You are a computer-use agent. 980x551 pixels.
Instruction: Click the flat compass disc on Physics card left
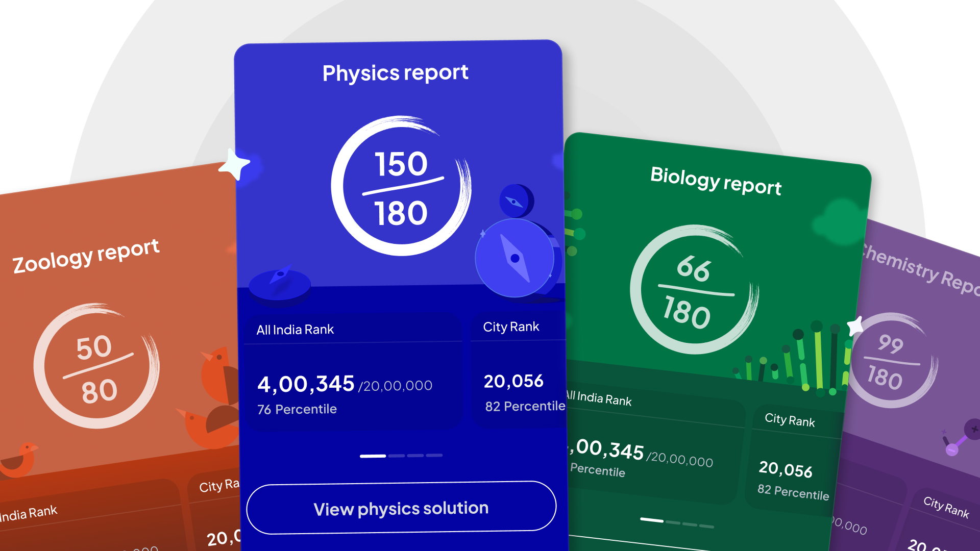[x=280, y=283]
